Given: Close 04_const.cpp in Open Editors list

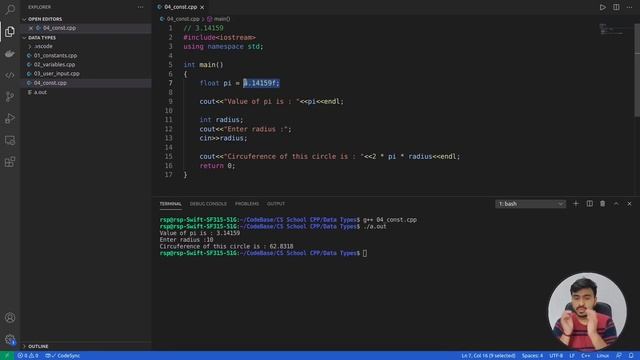Looking at the screenshot, I should coord(31,28).
